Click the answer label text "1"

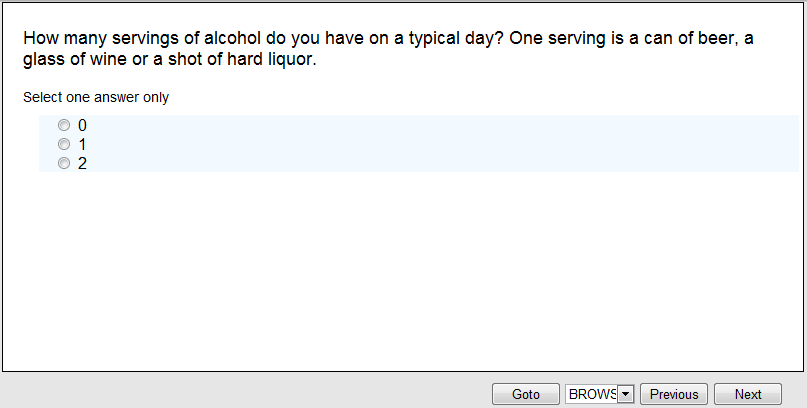82,145
